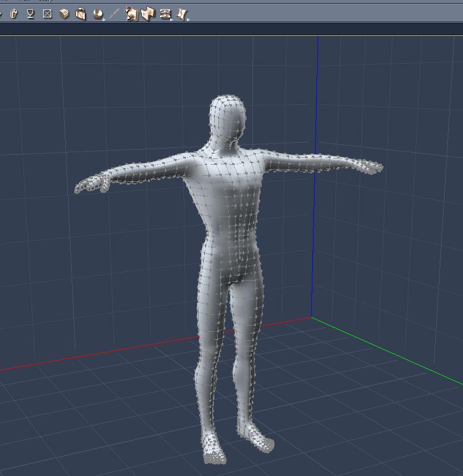Select the spiked surface tool icon
Image resolution: width=463 pixels, height=476 pixels.
click(x=131, y=14)
